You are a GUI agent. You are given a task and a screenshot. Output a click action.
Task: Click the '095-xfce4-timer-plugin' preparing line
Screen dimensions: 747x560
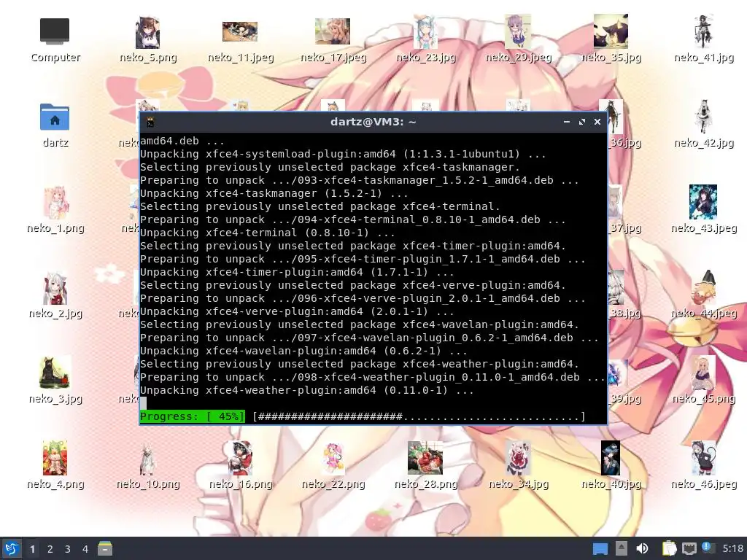pyautogui.click(x=363, y=259)
